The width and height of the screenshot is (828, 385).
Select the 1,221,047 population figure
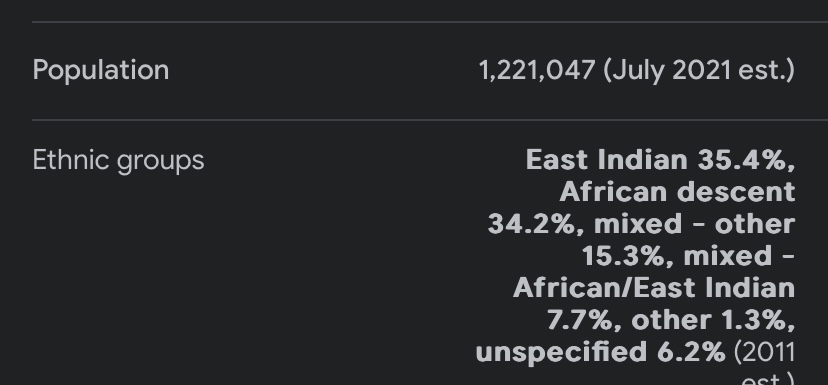537,70
